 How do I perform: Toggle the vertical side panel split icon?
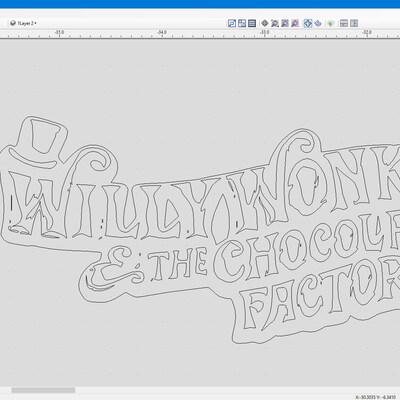coord(354,23)
